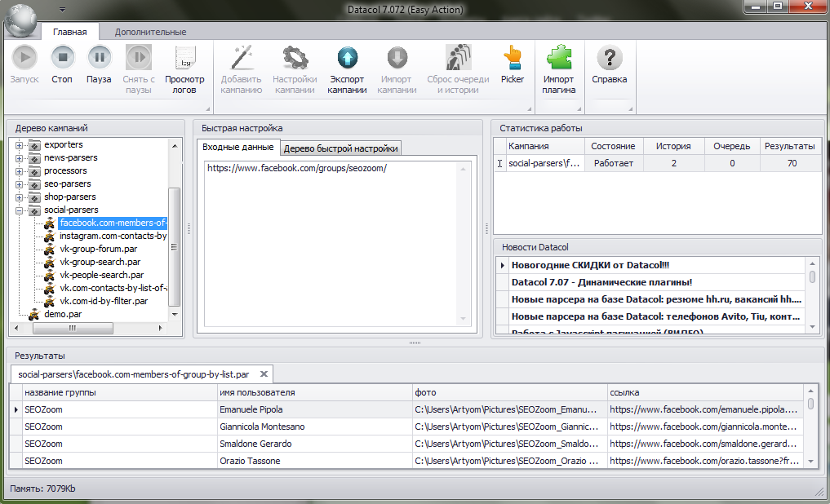This screenshot has height=504, width=830.
Task: Expand the shop-parsers tree folder
Action: click(x=19, y=197)
